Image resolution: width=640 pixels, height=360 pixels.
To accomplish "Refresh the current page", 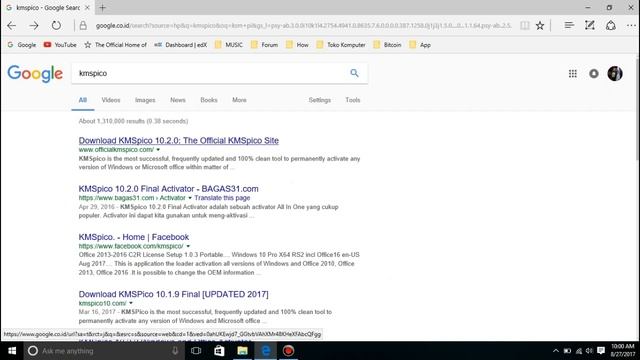I will coord(56,25).
